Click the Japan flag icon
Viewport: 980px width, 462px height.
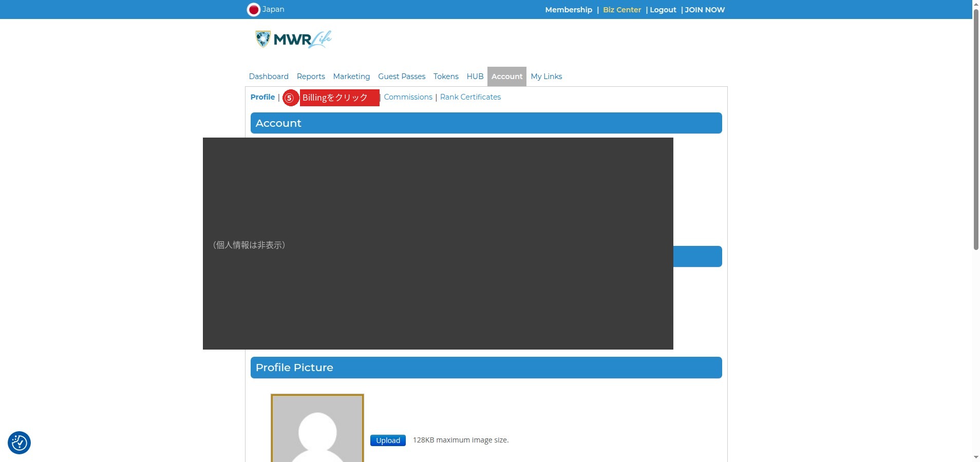[254, 10]
